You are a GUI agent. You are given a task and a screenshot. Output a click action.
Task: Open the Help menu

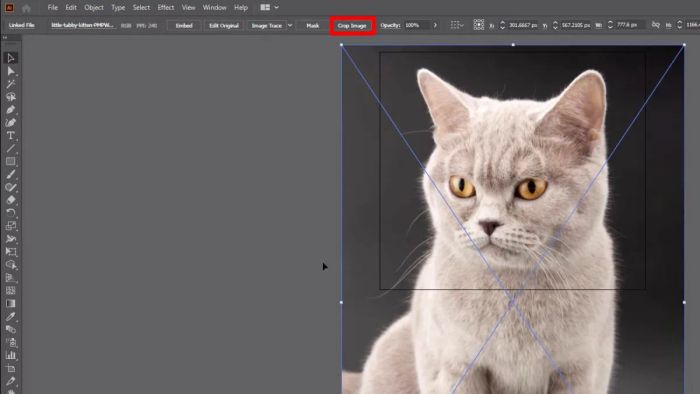point(241,8)
